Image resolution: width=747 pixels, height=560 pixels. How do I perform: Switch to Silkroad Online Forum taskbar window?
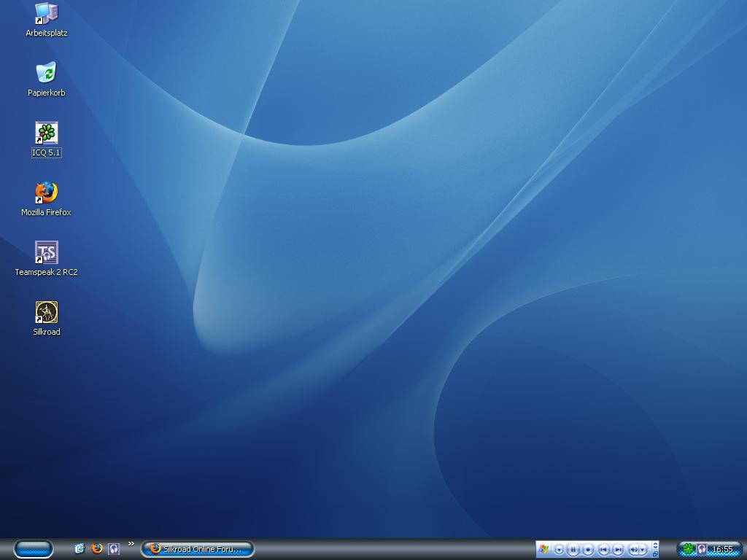pos(198,549)
